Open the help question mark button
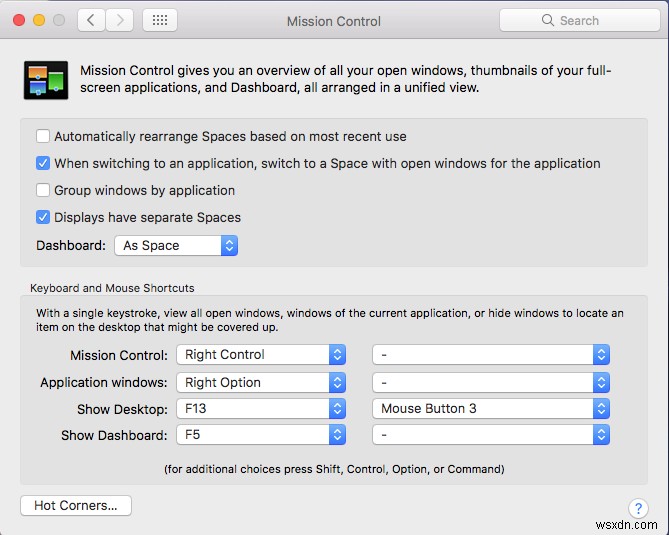Screen dimensions: 669x535 (x=638, y=509)
